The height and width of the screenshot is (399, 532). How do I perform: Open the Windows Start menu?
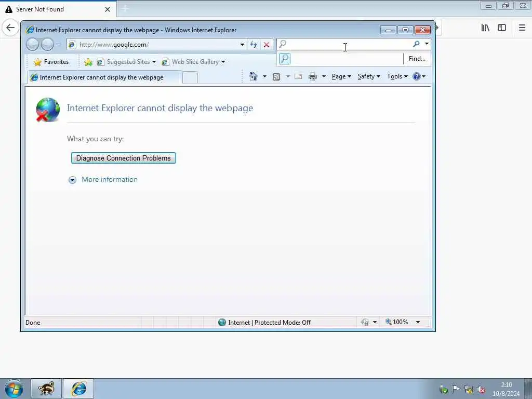[14, 389]
